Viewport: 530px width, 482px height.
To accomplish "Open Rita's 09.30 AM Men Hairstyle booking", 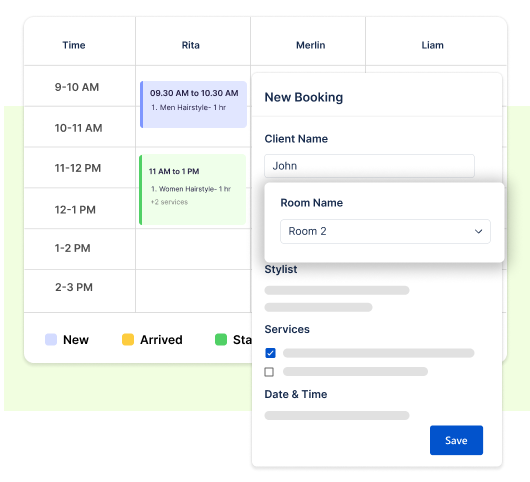I will (x=193, y=104).
